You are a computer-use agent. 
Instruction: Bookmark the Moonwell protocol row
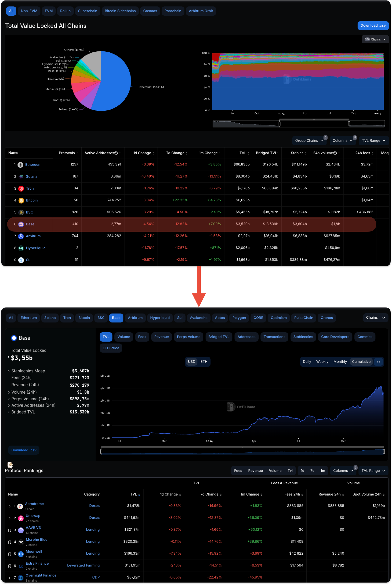coord(10,554)
